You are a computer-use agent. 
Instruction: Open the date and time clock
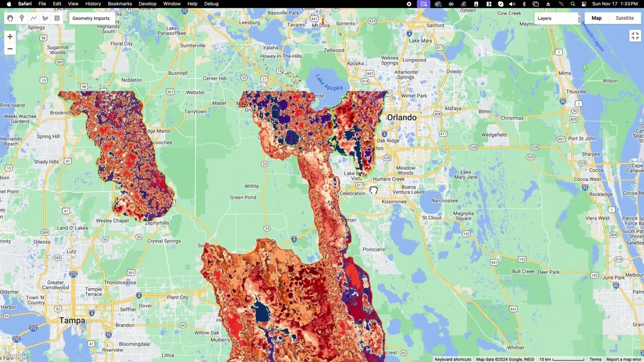coord(615,4)
